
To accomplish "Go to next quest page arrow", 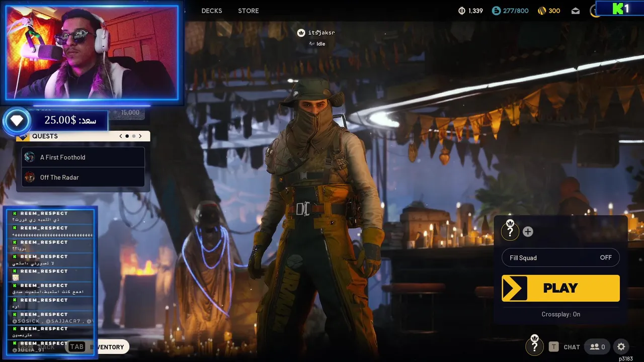I will point(140,136).
